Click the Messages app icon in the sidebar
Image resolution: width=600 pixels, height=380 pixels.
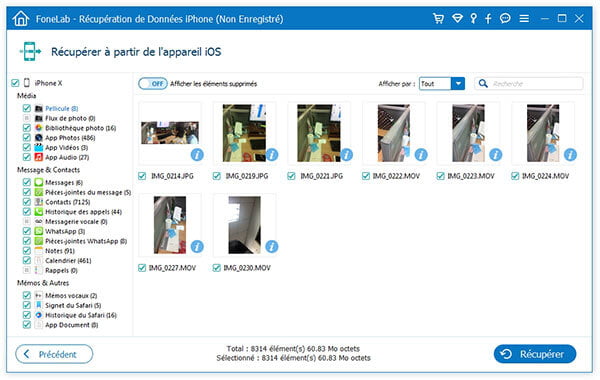click(x=39, y=182)
